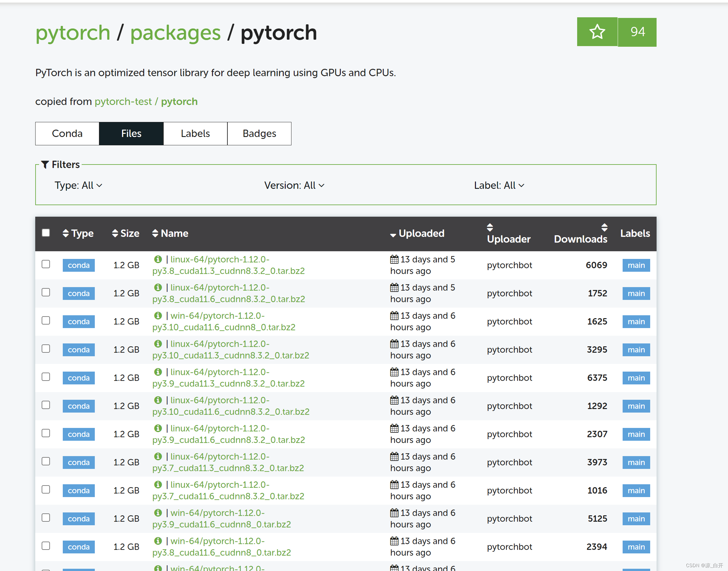Viewport: 728px width, 571px height.
Task: Click calendar icon in the 6375 downloads row
Action: 394,372
